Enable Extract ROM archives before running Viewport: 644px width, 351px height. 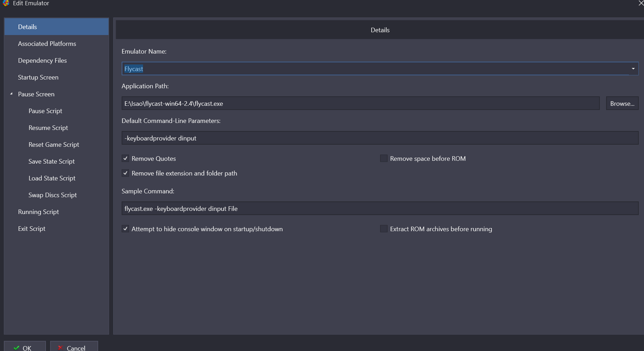pyautogui.click(x=384, y=229)
